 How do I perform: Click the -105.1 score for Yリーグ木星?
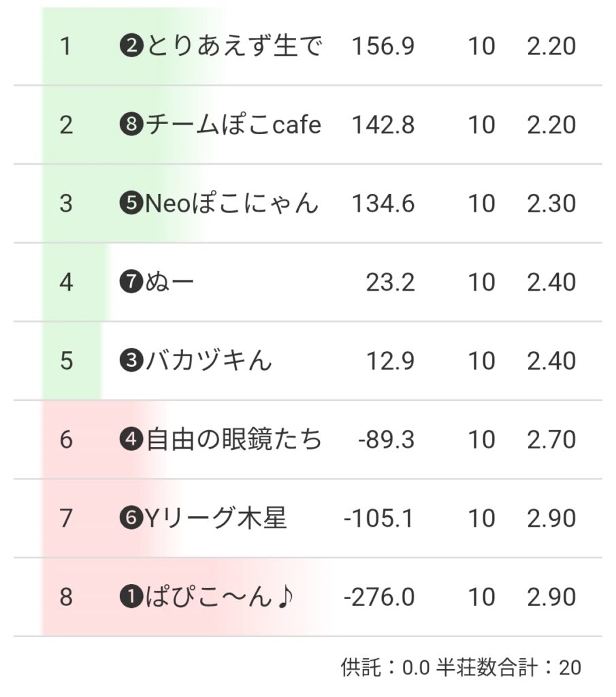(379, 519)
